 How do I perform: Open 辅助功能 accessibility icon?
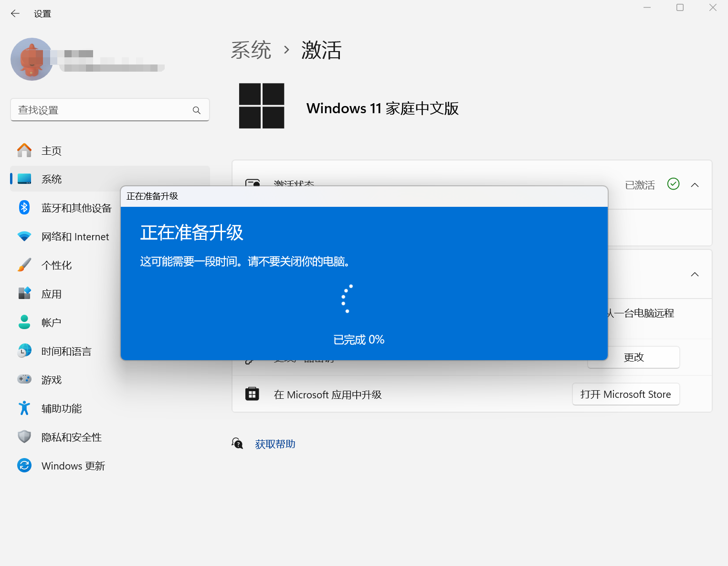coord(24,408)
